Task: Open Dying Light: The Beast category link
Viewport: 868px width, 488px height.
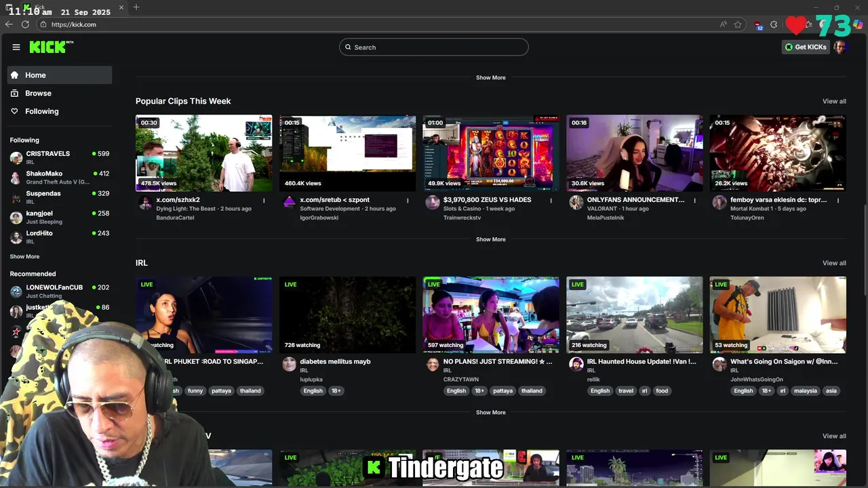Action: 186,209
